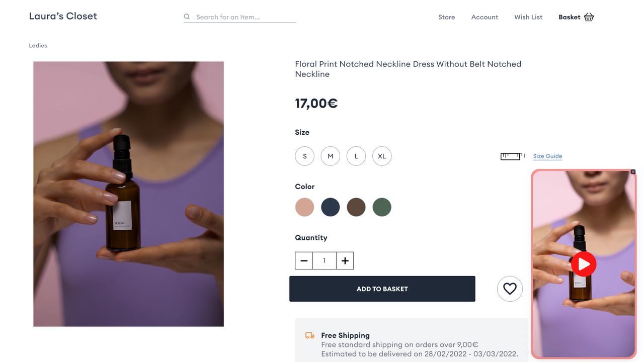644x362 pixels.
Task: Click the search magnifier icon
Action: [187, 17]
